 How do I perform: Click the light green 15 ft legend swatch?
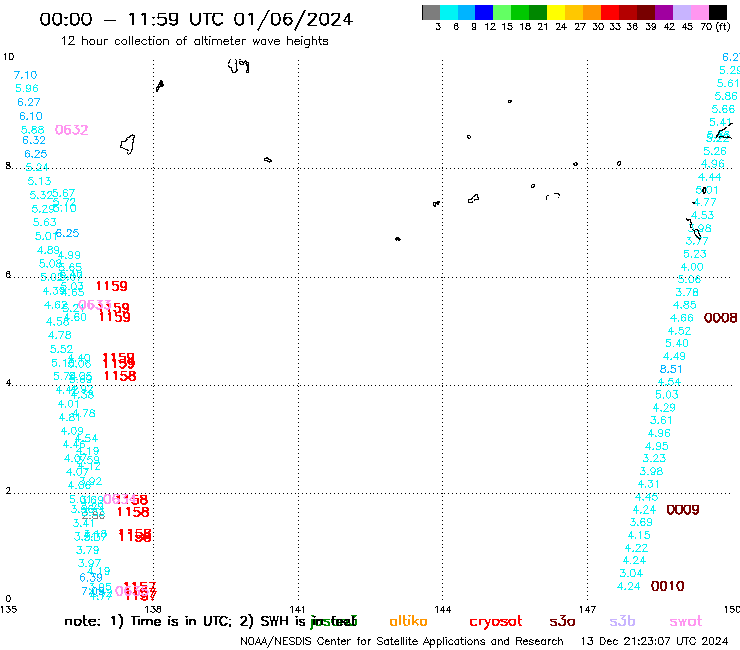coord(502,12)
